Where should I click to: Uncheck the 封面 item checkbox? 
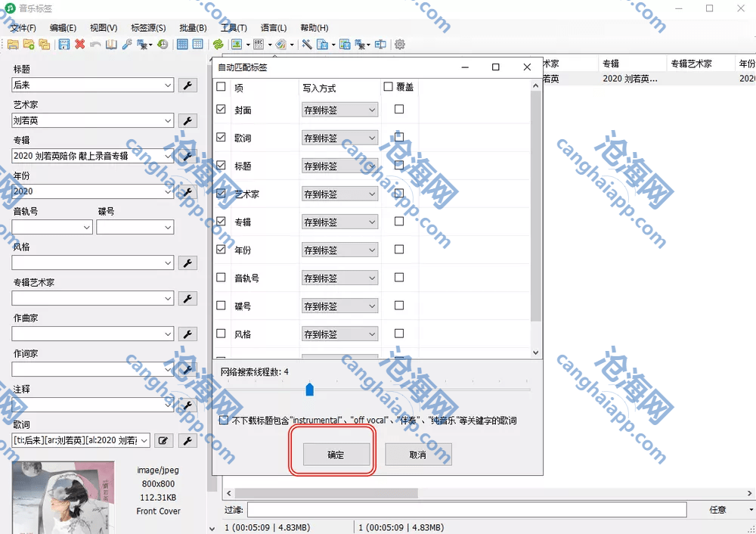(x=221, y=110)
